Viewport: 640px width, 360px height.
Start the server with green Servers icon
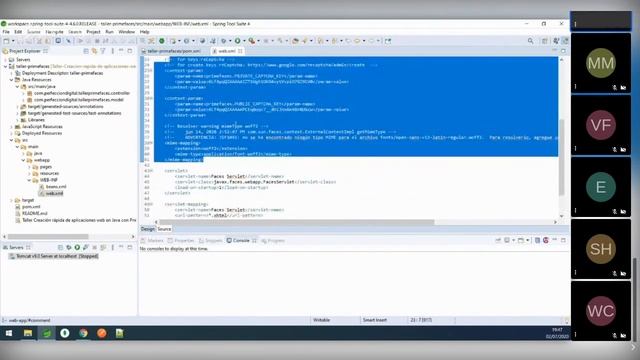pos(77,247)
